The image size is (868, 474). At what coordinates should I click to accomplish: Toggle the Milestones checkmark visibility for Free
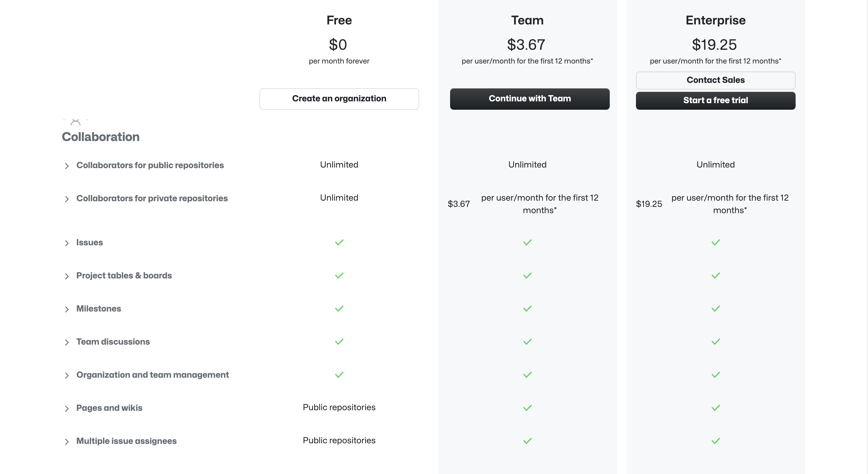[339, 308]
